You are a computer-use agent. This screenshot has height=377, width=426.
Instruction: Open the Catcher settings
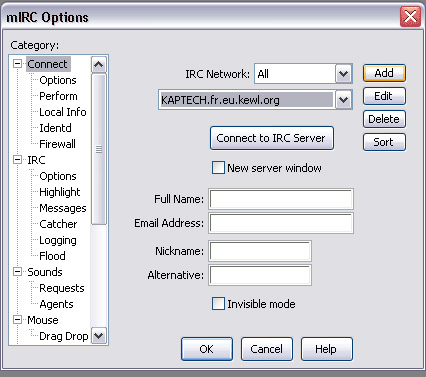pyautogui.click(x=58, y=224)
